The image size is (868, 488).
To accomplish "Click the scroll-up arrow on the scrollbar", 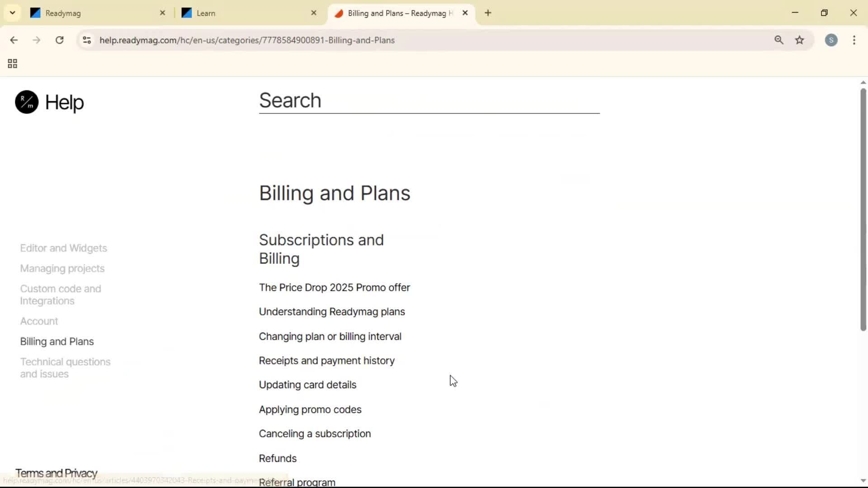I will point(863,82).
